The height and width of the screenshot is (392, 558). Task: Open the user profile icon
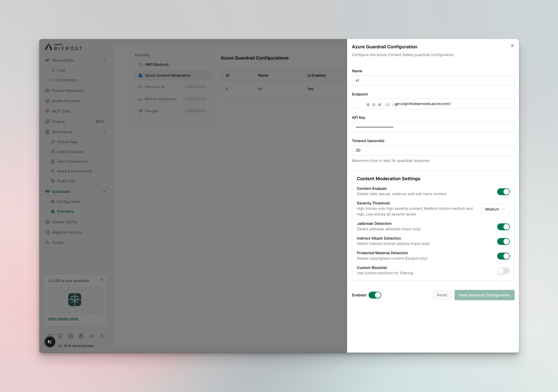[x=102, y=336]
